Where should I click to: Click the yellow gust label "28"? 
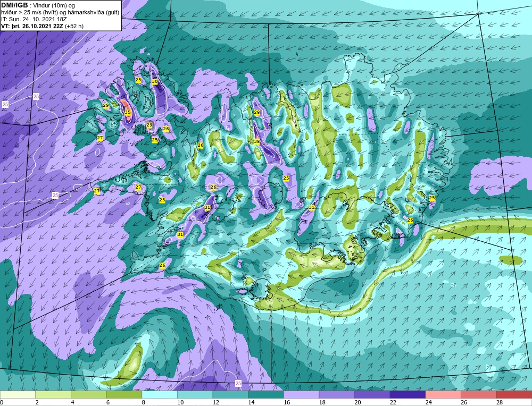(x=257, y=112)
